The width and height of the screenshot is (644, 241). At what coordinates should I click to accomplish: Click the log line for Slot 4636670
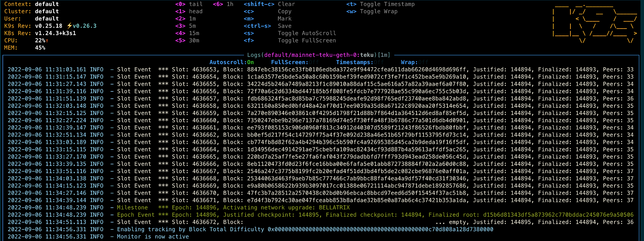coord(321,193)
